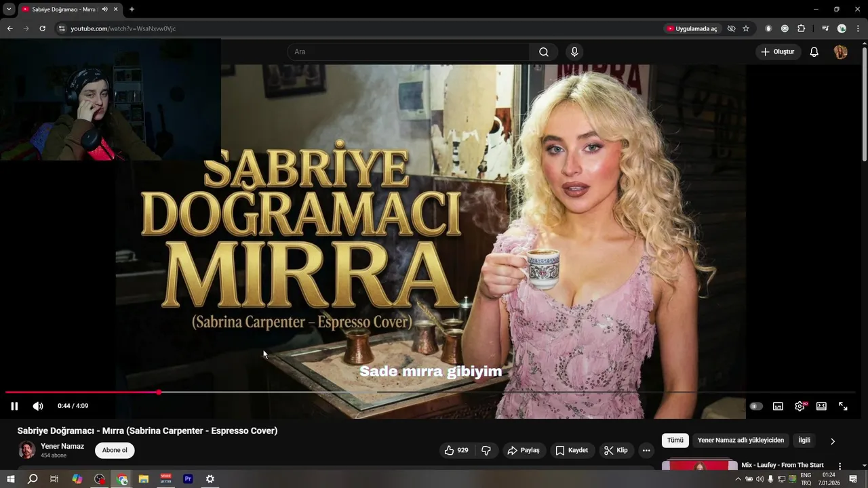This screenshot has width=868, height=488.
Task: Click the page vertical scrollbar
Action: pos(864,104)
